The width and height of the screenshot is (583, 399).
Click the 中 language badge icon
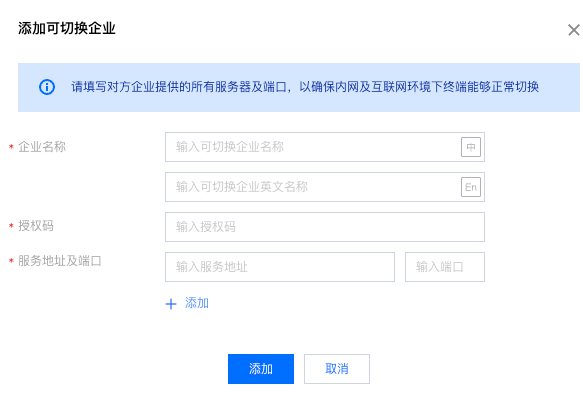click(471, 147)
